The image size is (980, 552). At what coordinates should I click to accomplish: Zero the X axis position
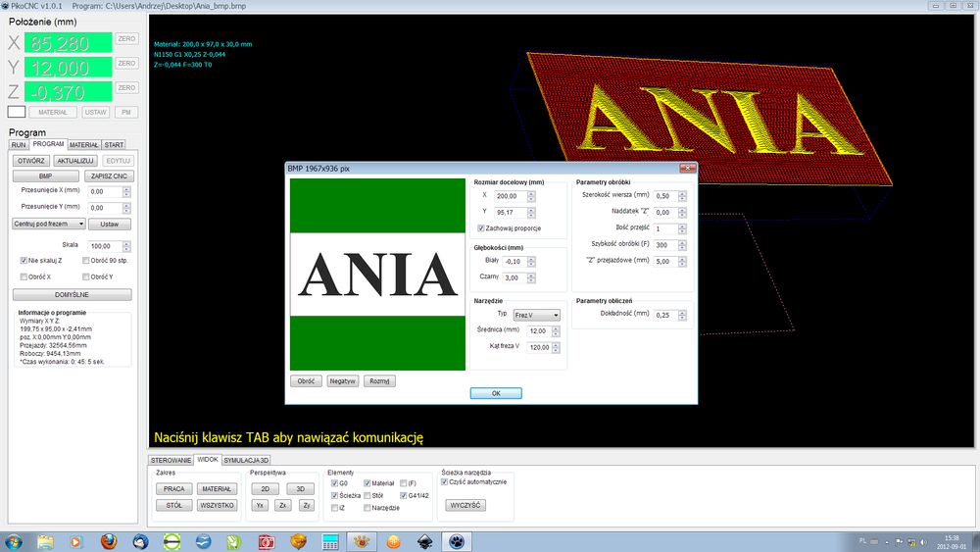point(126,39)
